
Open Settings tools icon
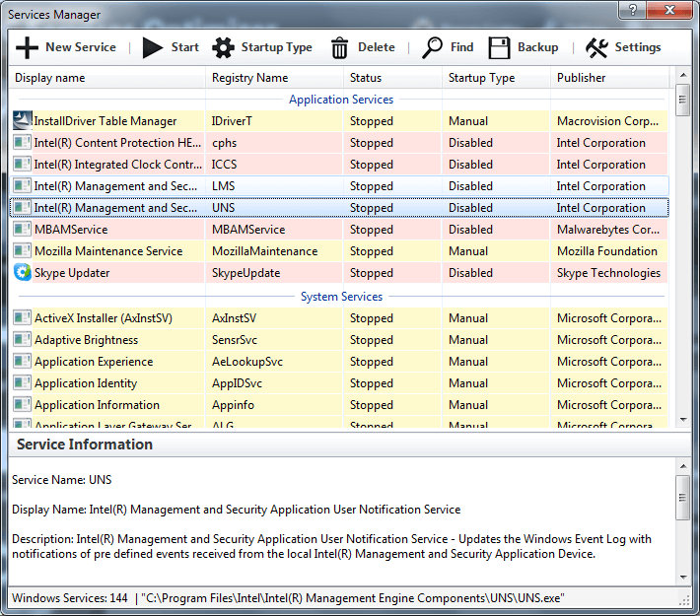(596, 47)
